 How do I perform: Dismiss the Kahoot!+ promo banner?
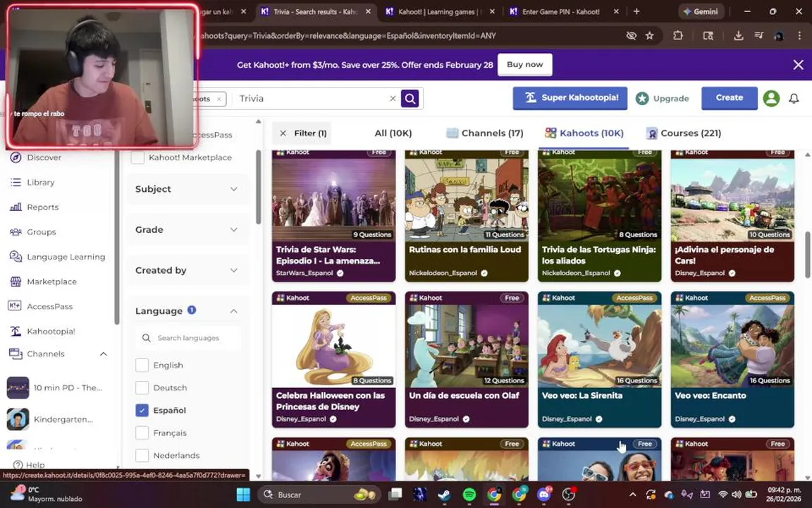click(798, 65)
